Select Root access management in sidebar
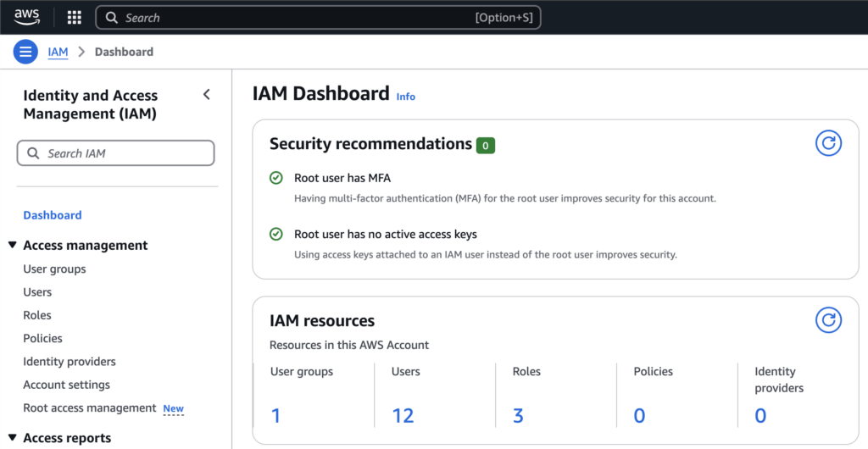 90,407
